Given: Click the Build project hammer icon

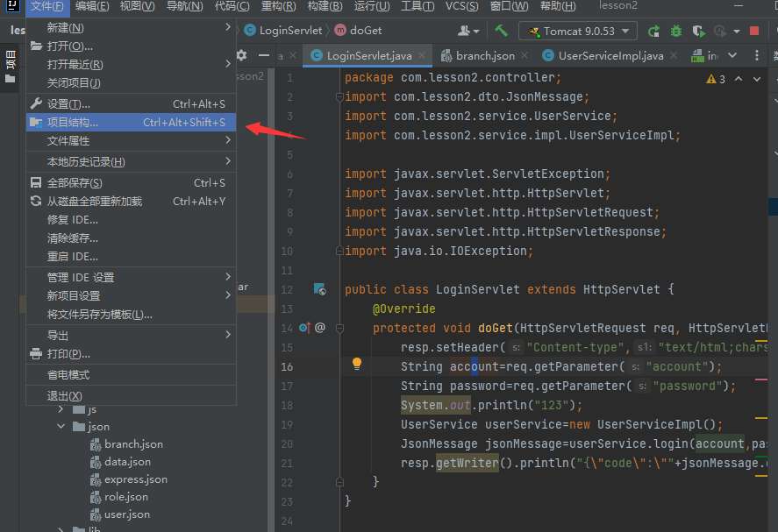Looking at the screenshot, I should pyautogui.click(x=501, y=31).
